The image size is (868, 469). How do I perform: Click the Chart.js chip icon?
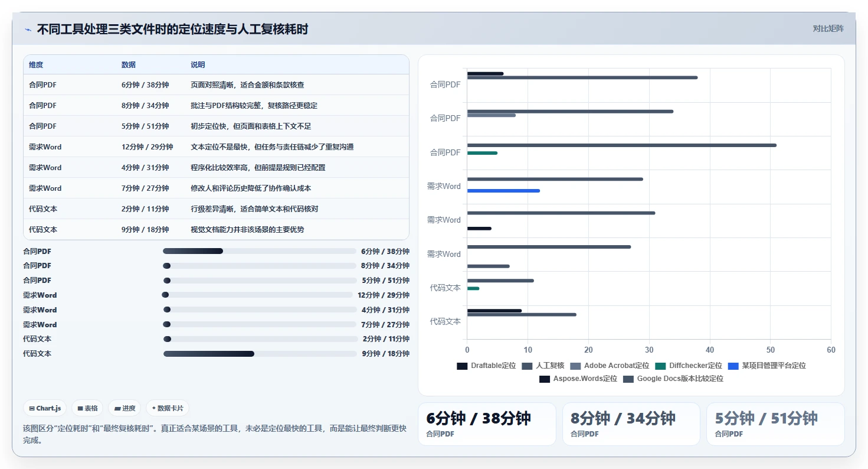32,408
